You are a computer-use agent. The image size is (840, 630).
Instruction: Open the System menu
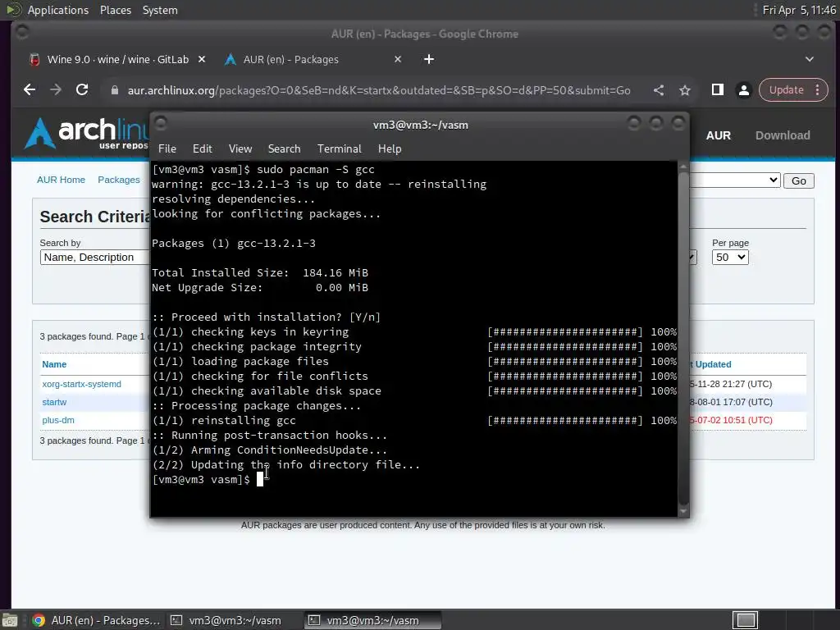pyautogui.click(x=160, y=10)
